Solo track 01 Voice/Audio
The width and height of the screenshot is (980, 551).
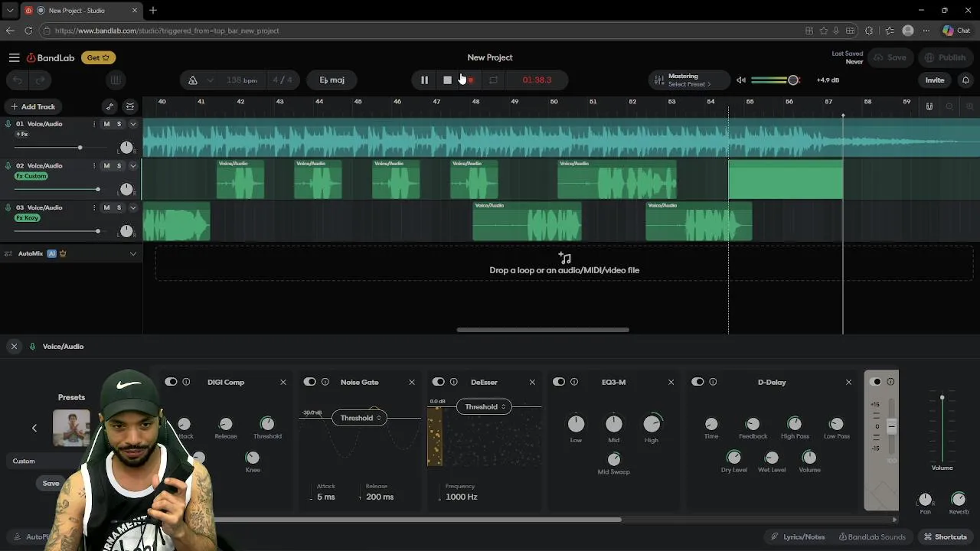coord(119,124)
